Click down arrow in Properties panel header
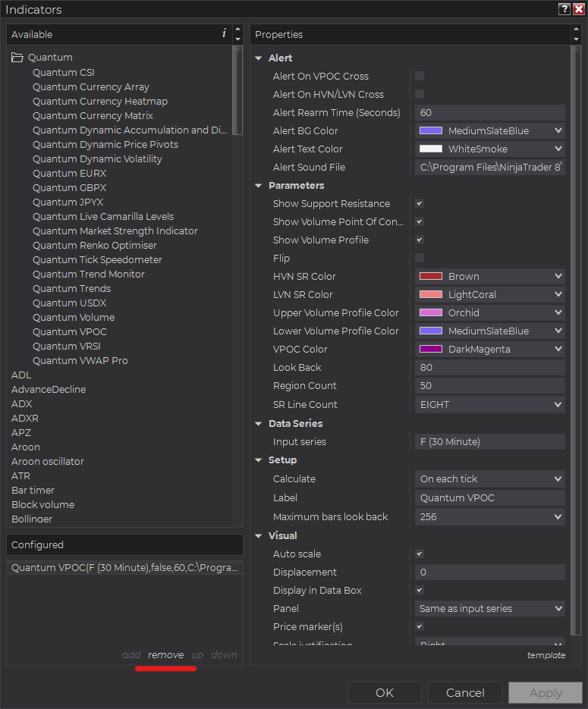Image resolution: width=588 pixels, height=709 pixels. tap(576, 39)
